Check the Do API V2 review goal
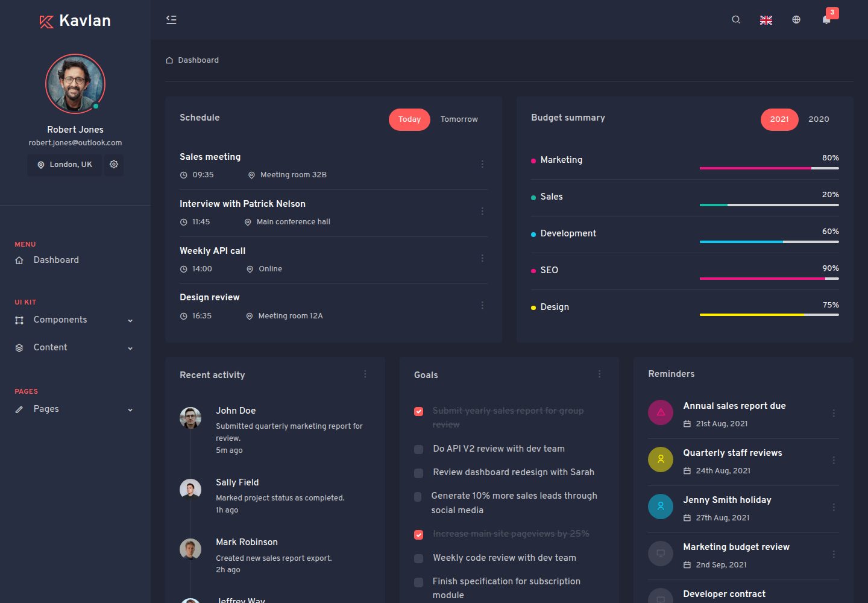Image resolution: width=868 pixels, height=603 pixels. 418,449
